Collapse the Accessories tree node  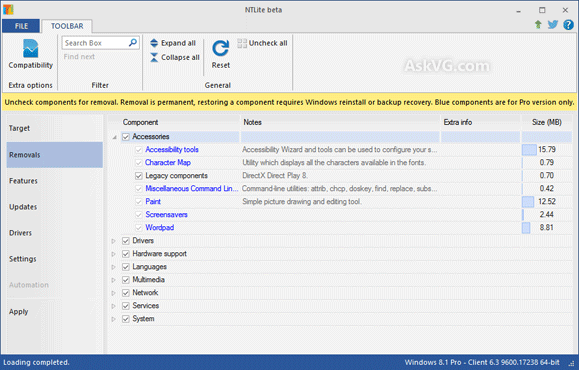[114, 137]
